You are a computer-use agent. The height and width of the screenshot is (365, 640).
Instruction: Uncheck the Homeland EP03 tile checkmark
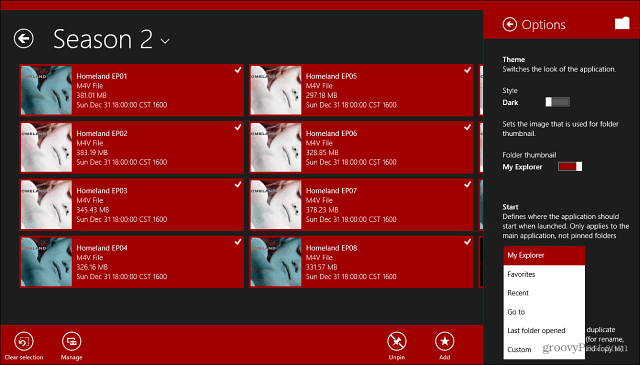pos(238,185)
